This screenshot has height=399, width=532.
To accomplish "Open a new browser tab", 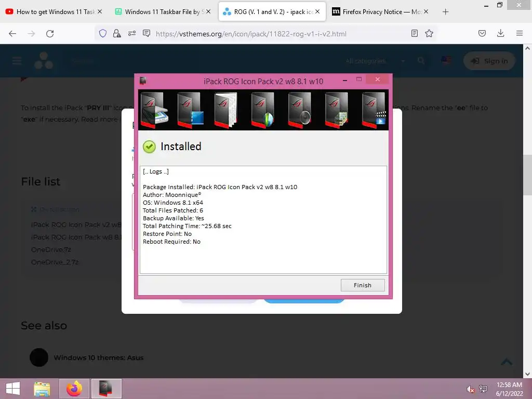I will 445,12.
